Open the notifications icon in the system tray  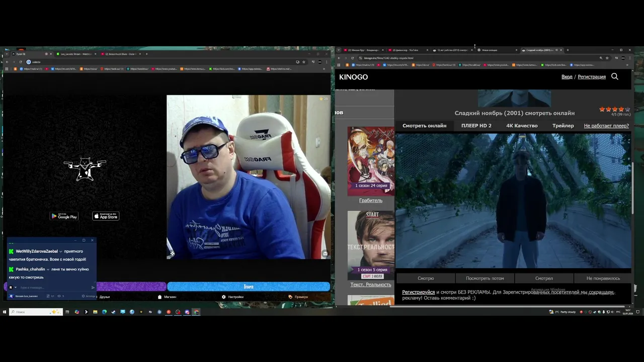click(x=638, y=312)
